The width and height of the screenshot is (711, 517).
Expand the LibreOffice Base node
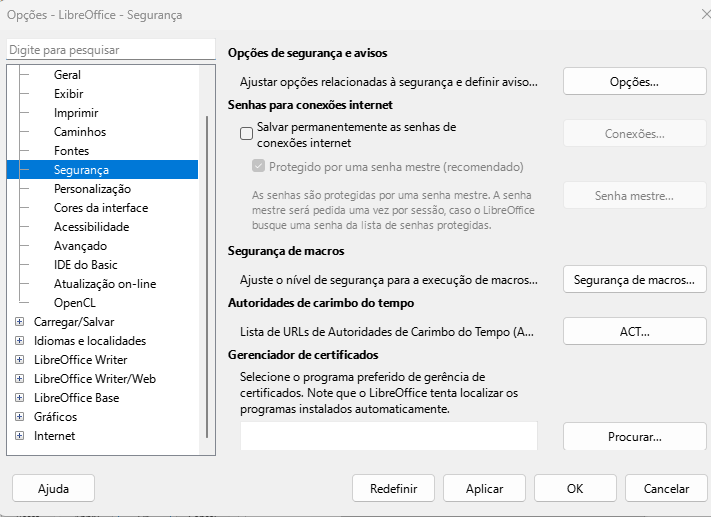tap(19, 398)
